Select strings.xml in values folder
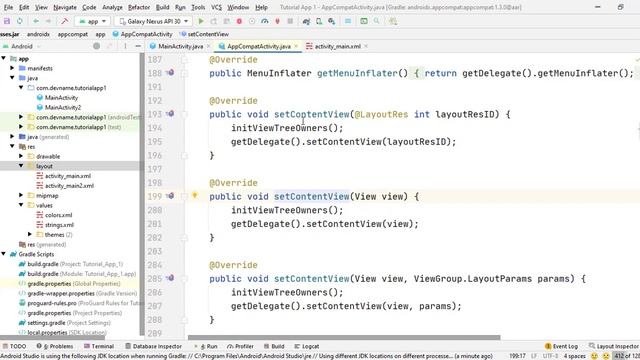This screenshot has height=360, width=640. pos(59,224)
